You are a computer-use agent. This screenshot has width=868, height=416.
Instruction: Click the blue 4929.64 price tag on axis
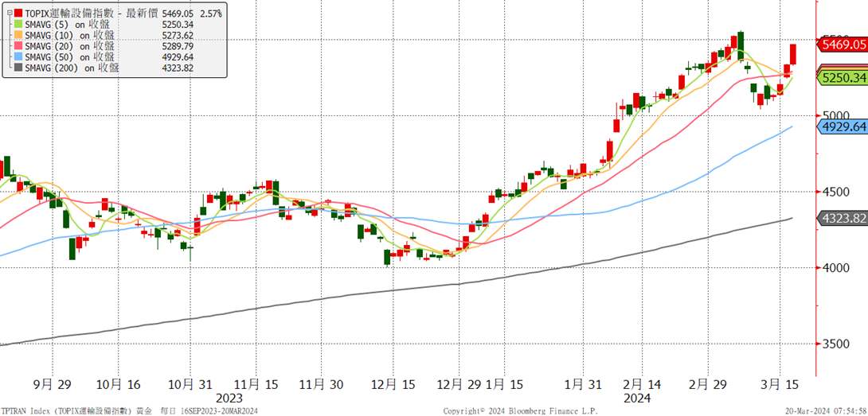pyautogui.click(x=843, y=126)
